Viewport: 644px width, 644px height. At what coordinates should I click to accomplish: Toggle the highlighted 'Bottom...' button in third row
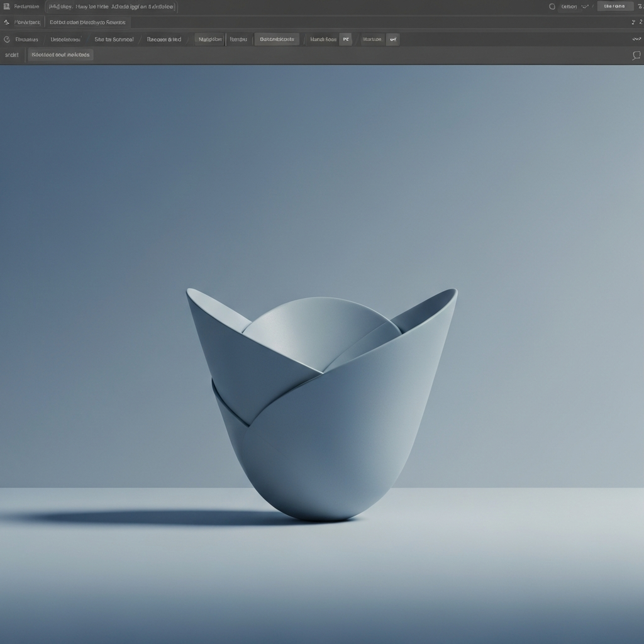click(x=277, y=40)
